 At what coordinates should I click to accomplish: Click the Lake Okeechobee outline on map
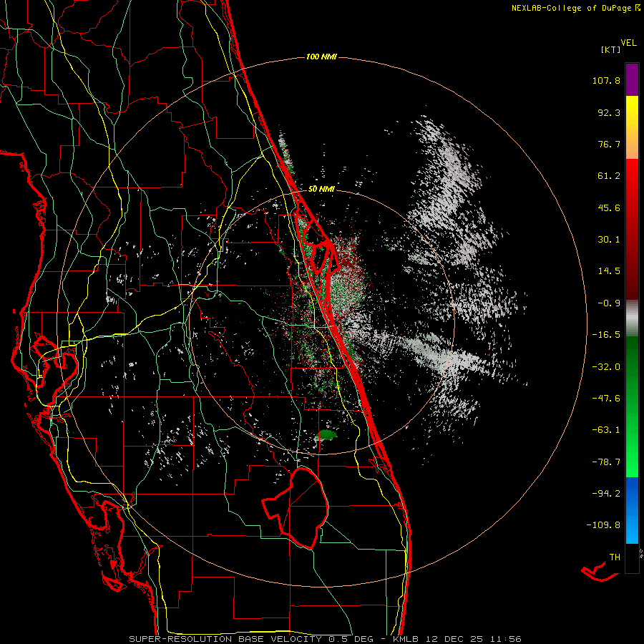(296, 509)
